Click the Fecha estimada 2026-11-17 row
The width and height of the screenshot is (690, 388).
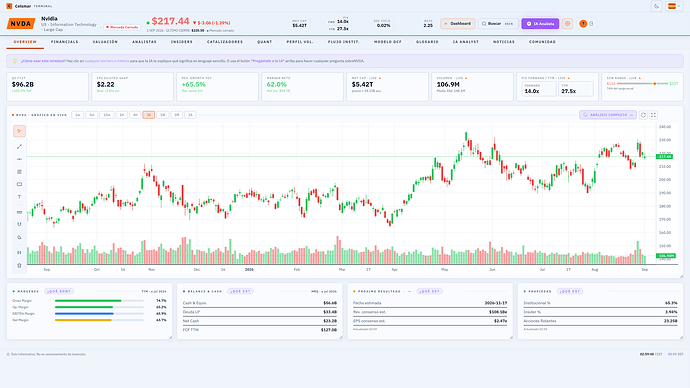pos(430,303)
